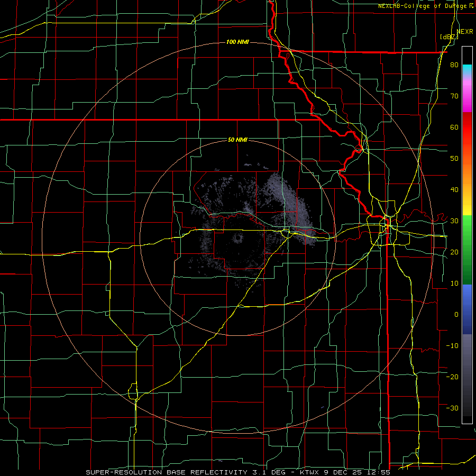Click the 80 dBZ scale value
476x476 pixels.
tap(454, 65)
